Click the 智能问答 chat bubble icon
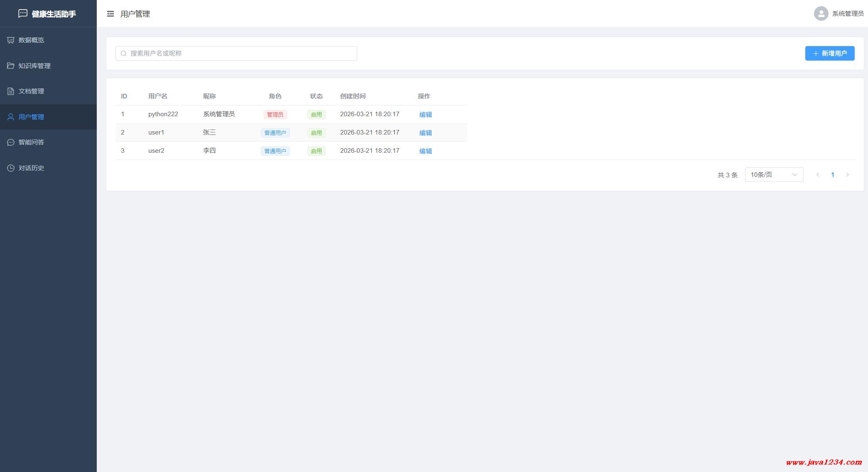The width and height of the screenshot is (868, 472). [11, 142]
